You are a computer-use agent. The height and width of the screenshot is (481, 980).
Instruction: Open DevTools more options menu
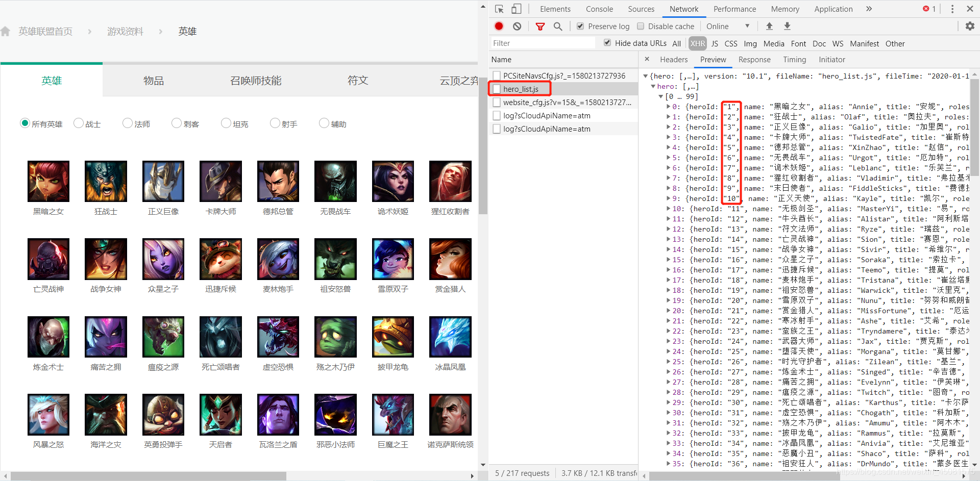pos(952,9)
